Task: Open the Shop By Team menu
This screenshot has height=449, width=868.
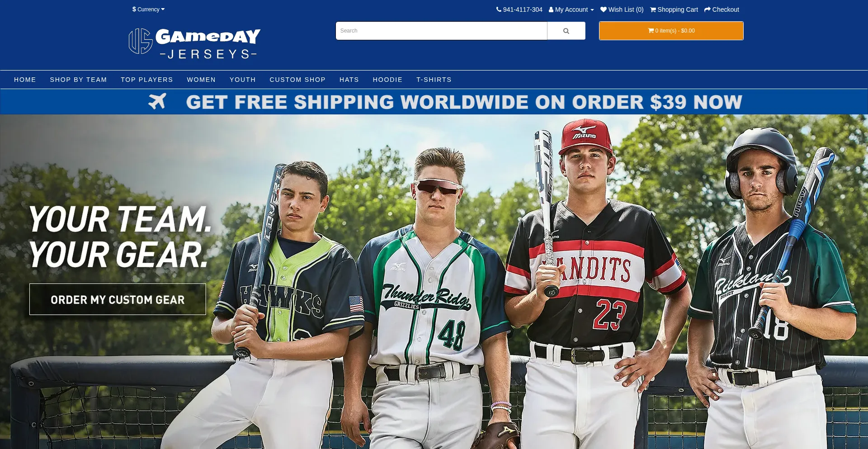Action: [x=78, y=80]
